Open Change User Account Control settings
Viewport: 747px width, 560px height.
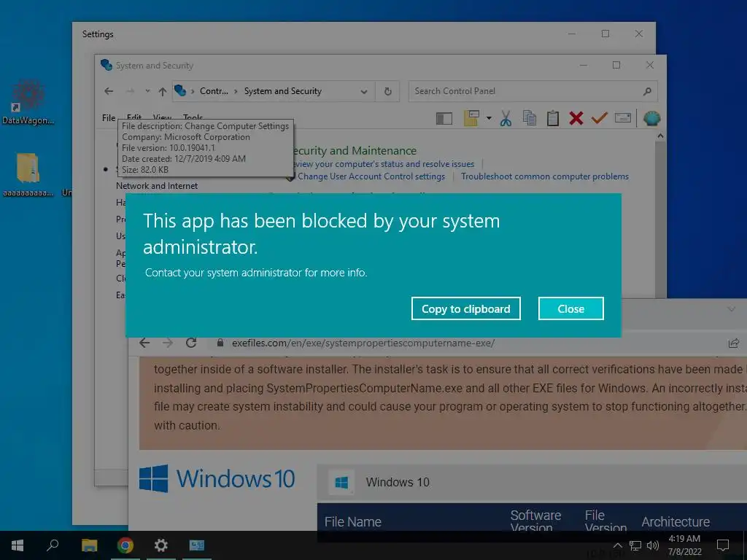point(371,176)
